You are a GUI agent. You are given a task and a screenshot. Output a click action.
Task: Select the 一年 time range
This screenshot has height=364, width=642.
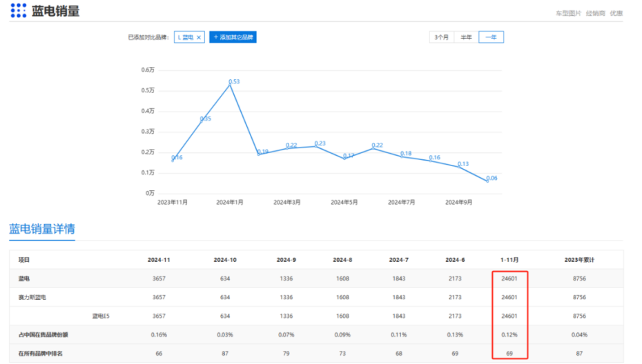coord(491,37)
